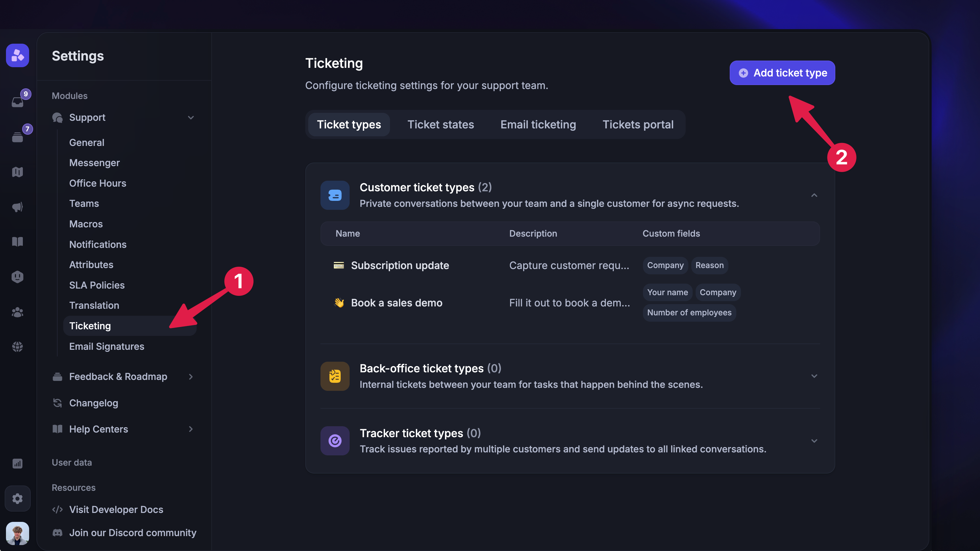Open the Tickets queue showing 7 badge
The height and width of the screenshot is (551, 980).
coord(17,137)
